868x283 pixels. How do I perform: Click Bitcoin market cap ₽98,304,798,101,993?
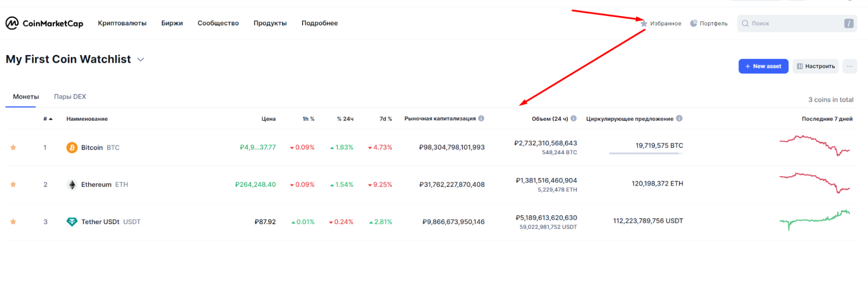[x=452, y=148]
